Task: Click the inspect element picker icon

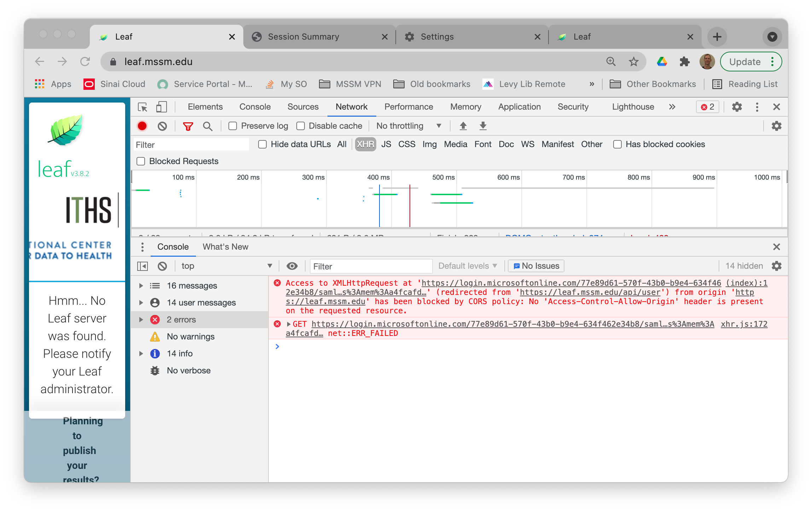Action: [143, 107]
